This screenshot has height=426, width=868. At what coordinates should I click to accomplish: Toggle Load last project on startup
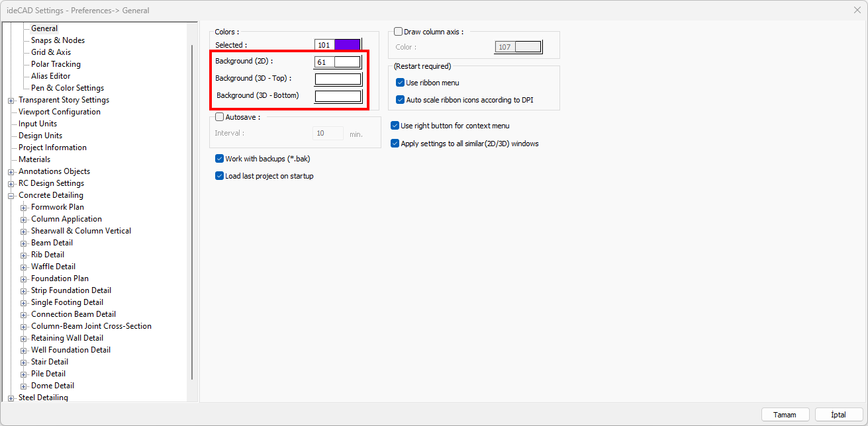coord(220,176)
